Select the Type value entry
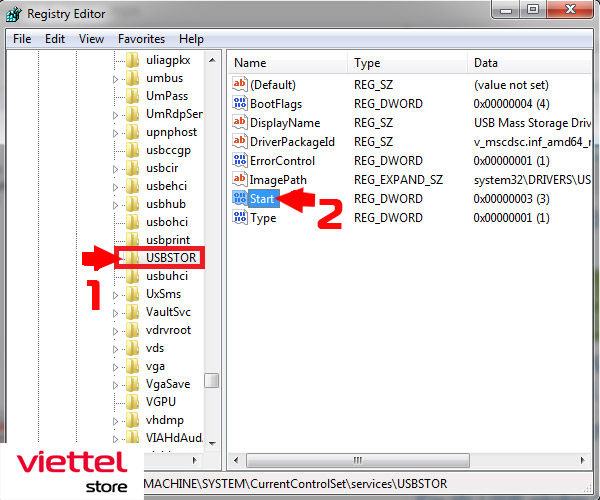The height and width of the screenshot is (500, 600). pyautogui.click(x=263, y=218)
